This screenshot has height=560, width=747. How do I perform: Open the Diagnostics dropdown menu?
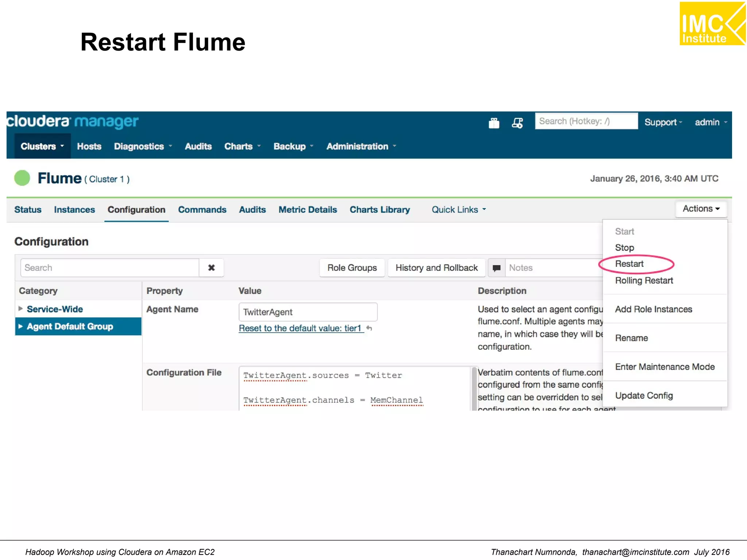tap(143, 146)
